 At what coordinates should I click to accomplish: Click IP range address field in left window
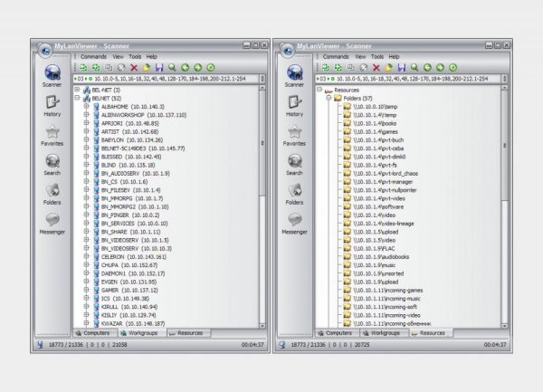(166, 79)
